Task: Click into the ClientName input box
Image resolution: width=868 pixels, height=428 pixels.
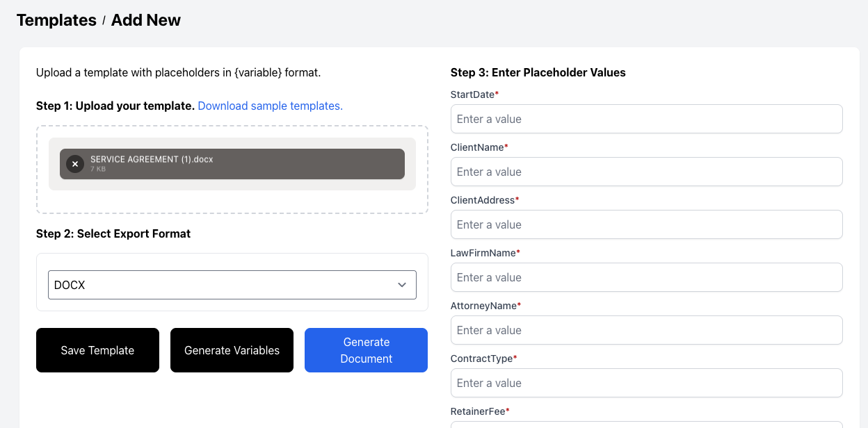Action: pyautogui.click(x=646, y=172)
